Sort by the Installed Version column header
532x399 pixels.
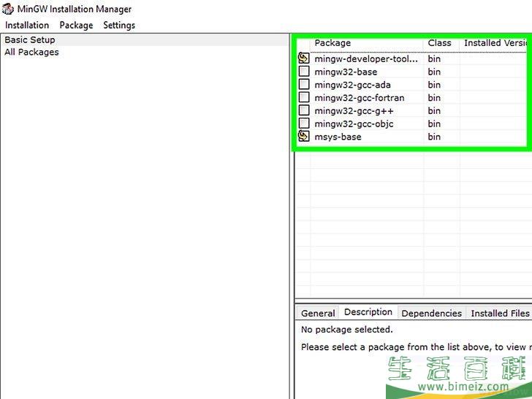(x=495, y=43)
